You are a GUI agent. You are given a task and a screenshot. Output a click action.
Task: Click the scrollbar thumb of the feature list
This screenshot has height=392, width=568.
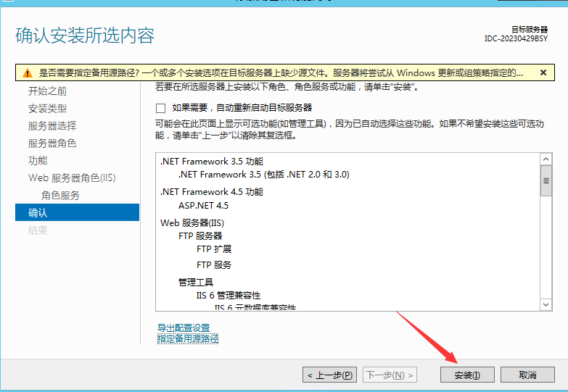click(x=546, y=180)
